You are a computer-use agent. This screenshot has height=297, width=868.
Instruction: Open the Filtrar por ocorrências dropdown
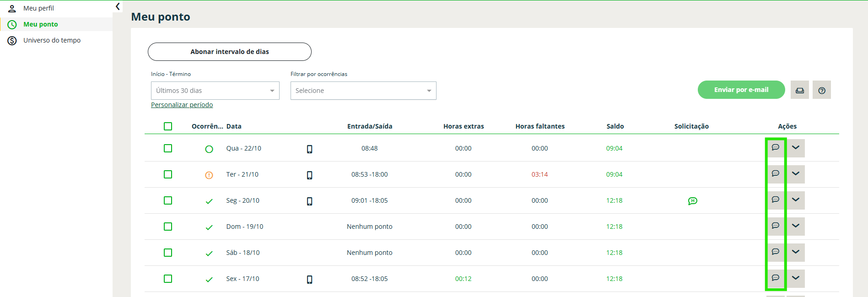[363, 91]
